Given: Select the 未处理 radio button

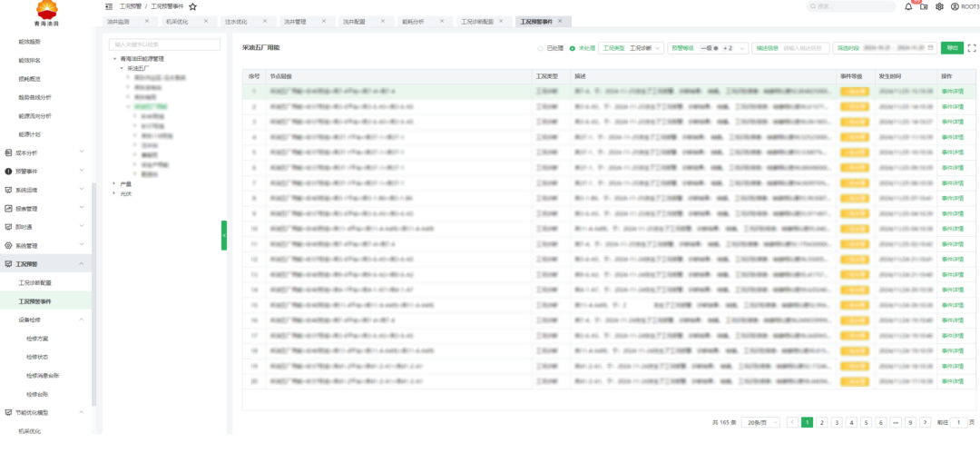Looking at the screenshot, I should click(573, 48).
